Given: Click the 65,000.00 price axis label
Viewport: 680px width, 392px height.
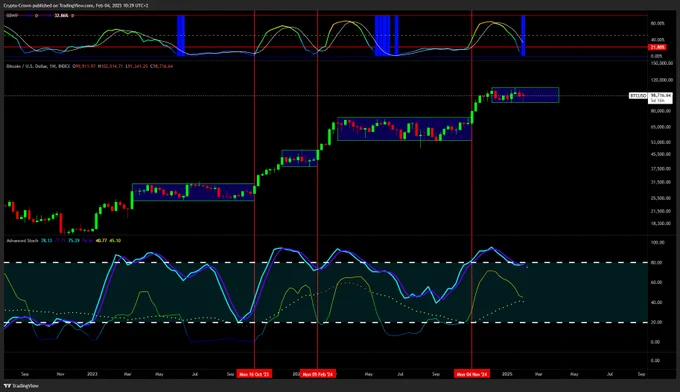Looking at the screenshot, I should coord(661,127).
